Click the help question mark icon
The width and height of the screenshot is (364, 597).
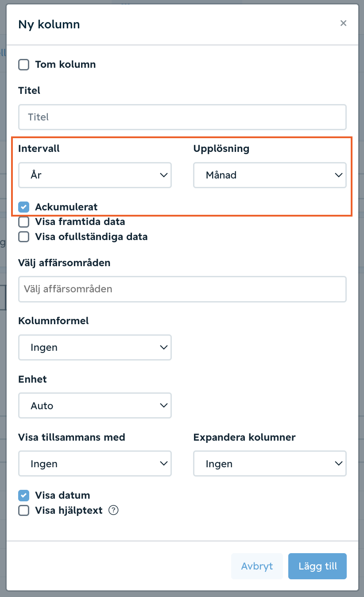coord(113,510)
